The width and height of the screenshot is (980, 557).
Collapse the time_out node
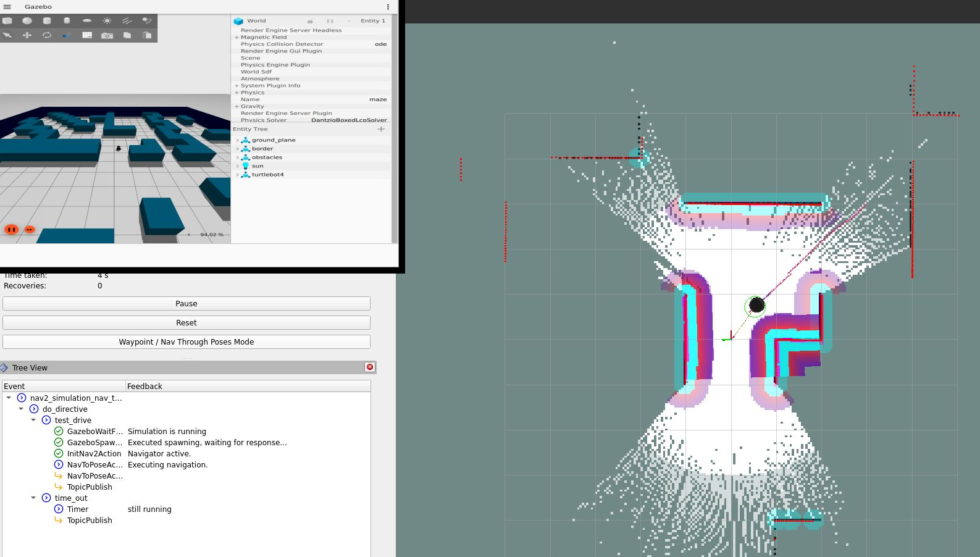[33, 498]
